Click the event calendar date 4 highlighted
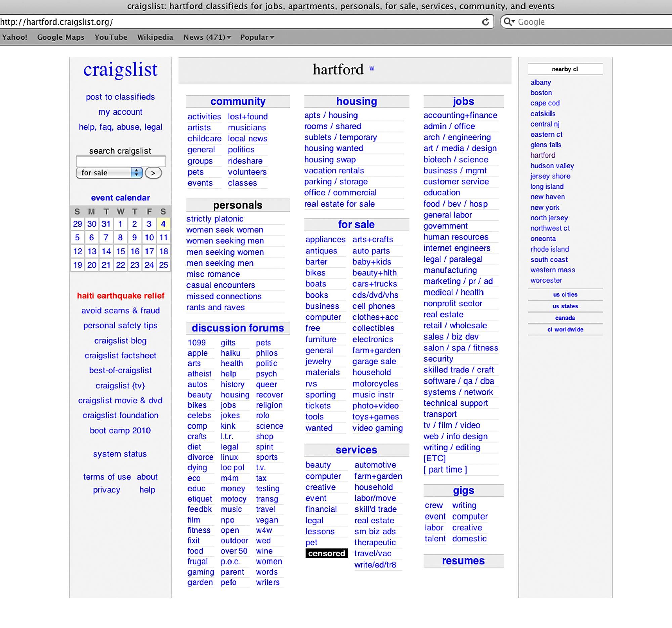Image resolution: width=672 pixels, height=628 pixels. (163, 224)
